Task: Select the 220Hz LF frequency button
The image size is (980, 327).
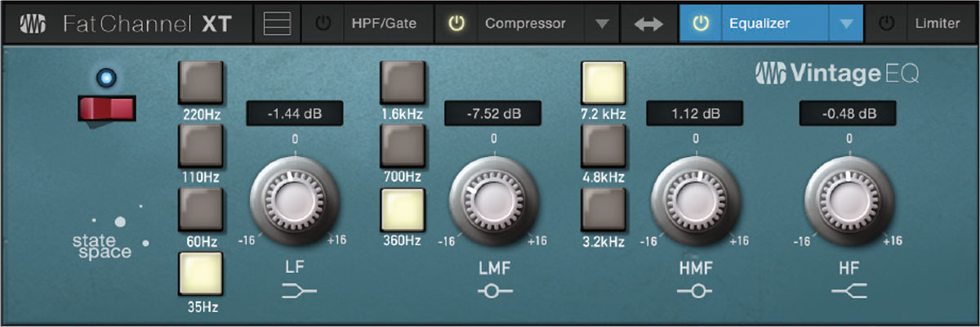Action: coord(200,84)
